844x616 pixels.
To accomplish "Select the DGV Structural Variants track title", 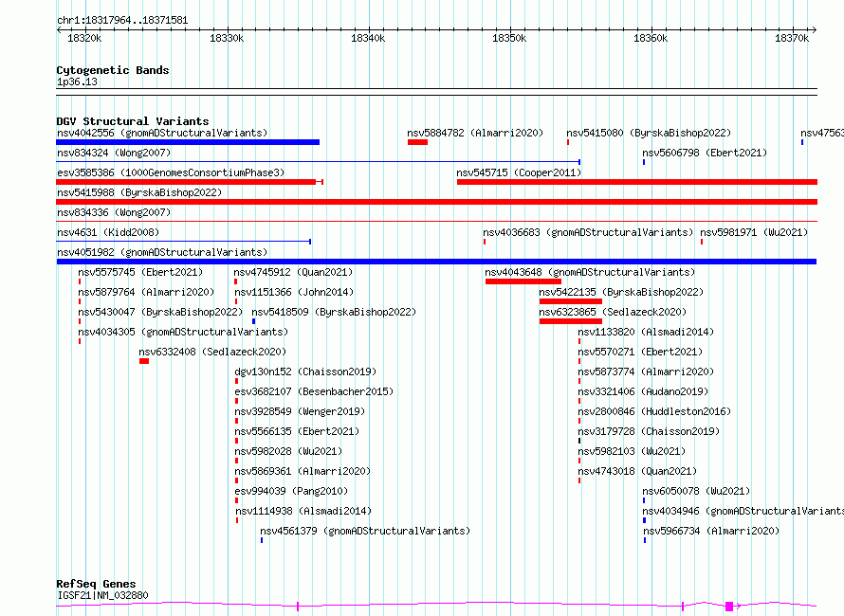I will click(x=133, y=121).
